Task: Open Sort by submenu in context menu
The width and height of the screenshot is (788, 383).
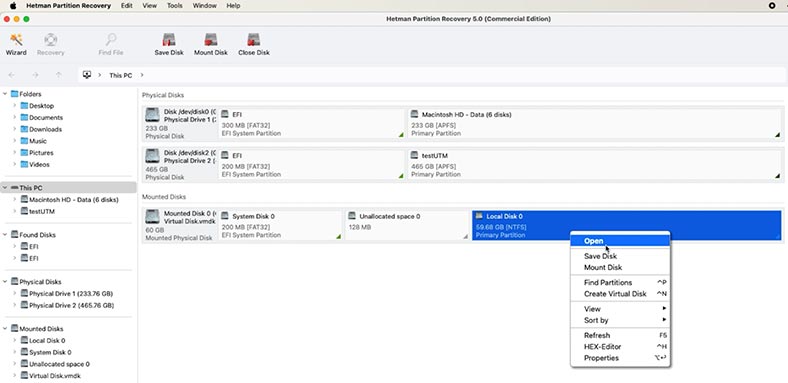Action: pos(620,320)
